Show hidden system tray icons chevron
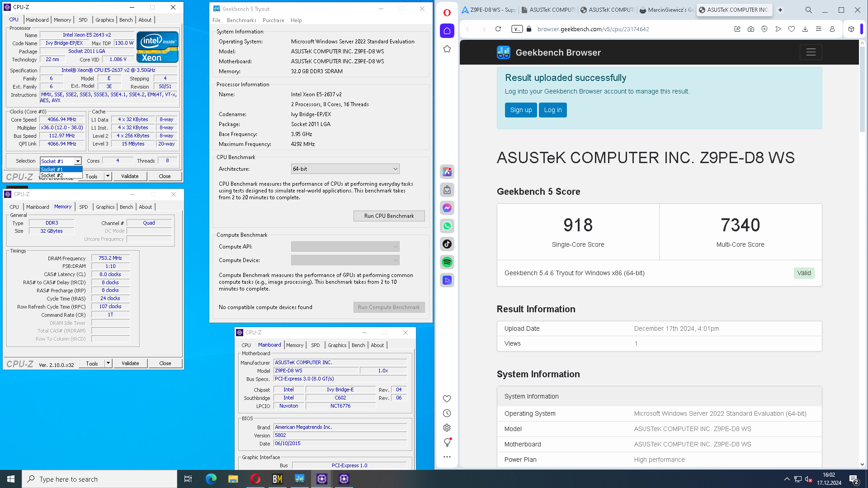The width and height of the screenshot is (868, 488). [x=787, y=479]
